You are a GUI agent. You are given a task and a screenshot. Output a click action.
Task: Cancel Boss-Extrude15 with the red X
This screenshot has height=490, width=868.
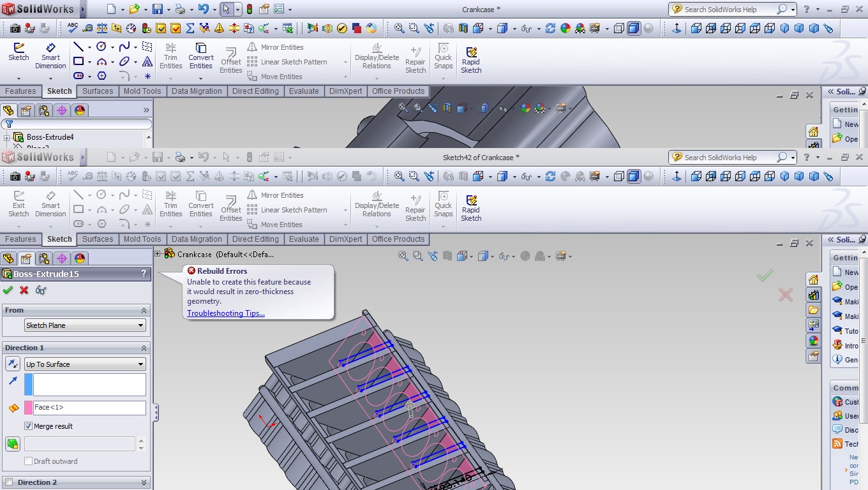[24, 290]
